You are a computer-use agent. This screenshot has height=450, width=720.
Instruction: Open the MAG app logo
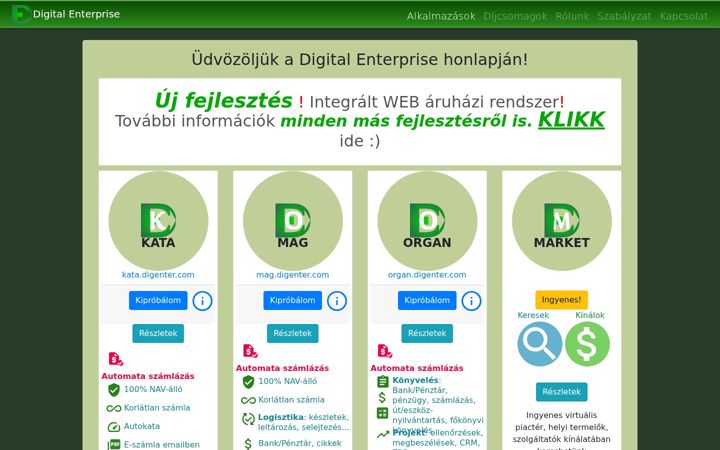(293, 221)
